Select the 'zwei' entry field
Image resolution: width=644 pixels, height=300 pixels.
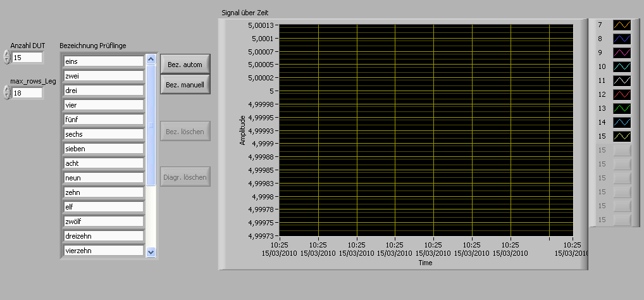(103, 76)
